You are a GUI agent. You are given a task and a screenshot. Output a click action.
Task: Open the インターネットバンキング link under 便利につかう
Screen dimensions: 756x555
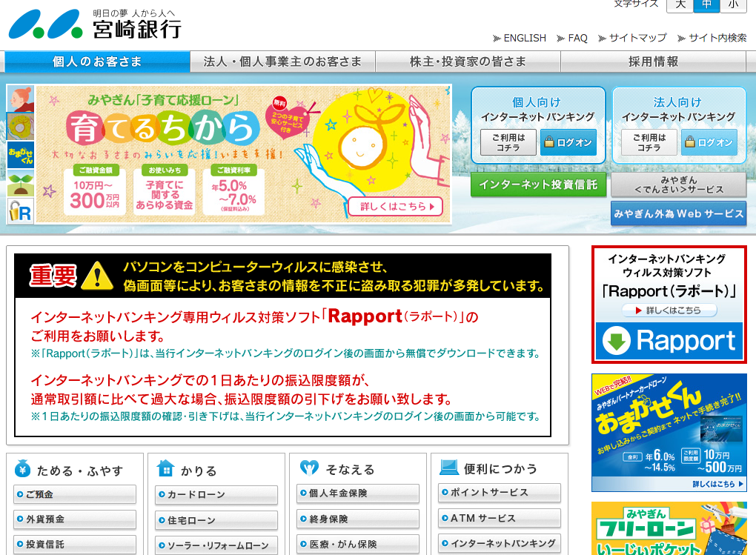coord(500,543)
